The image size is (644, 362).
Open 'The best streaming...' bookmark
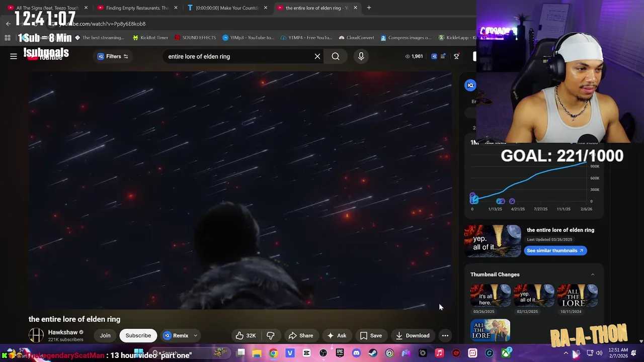coord(99,38)
